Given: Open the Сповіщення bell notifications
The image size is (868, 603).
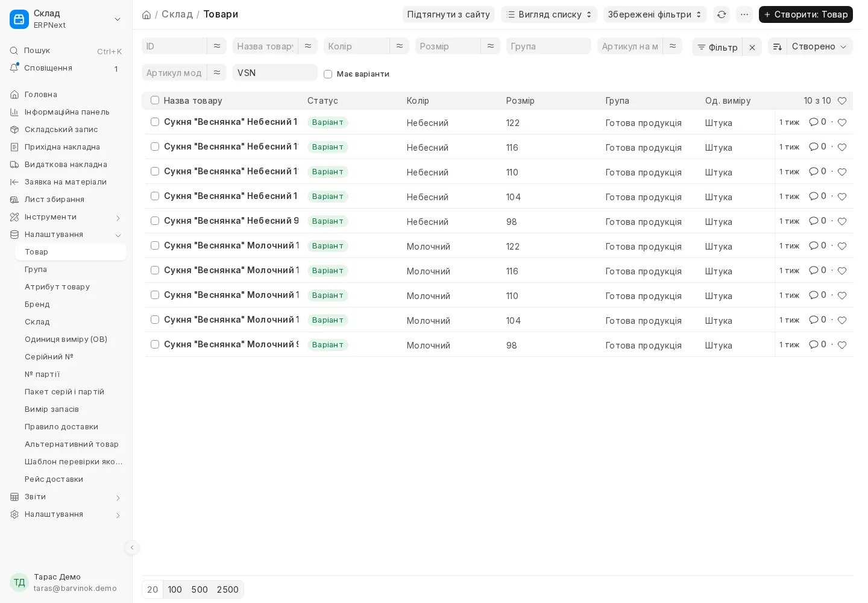Looking at the screenshot, I should point(66,68).
